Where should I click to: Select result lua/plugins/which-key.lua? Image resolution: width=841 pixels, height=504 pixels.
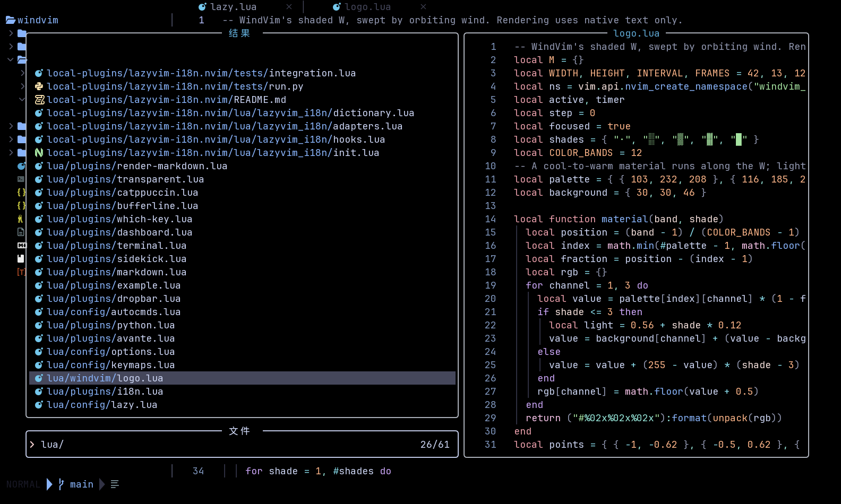(242, 219)
